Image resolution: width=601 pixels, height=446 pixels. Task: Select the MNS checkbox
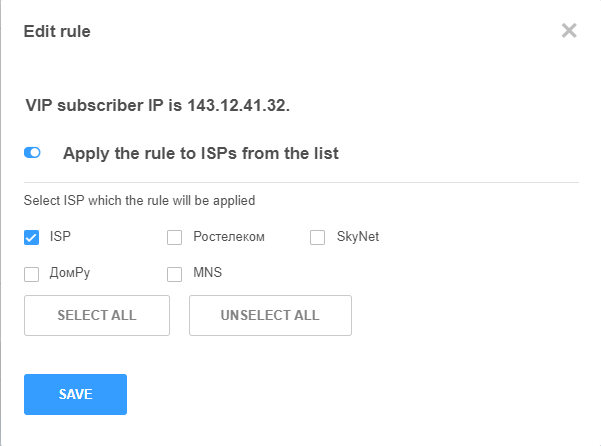(x=174, y=273)
